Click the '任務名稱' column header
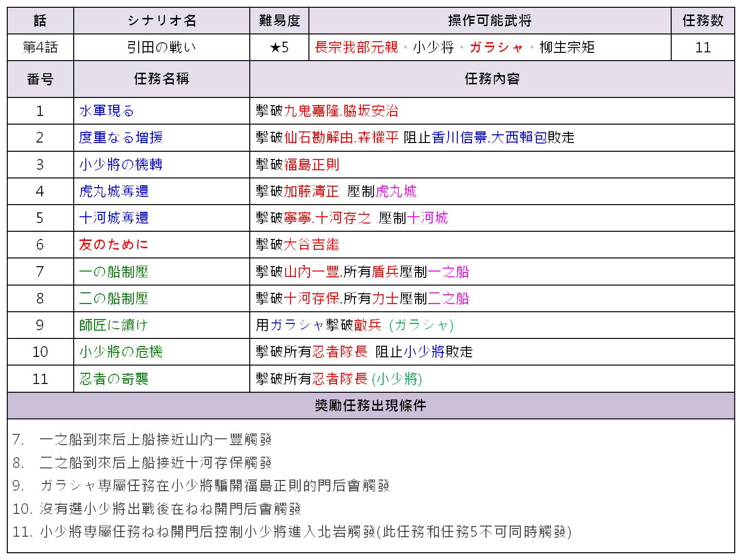 click(161, 79)
